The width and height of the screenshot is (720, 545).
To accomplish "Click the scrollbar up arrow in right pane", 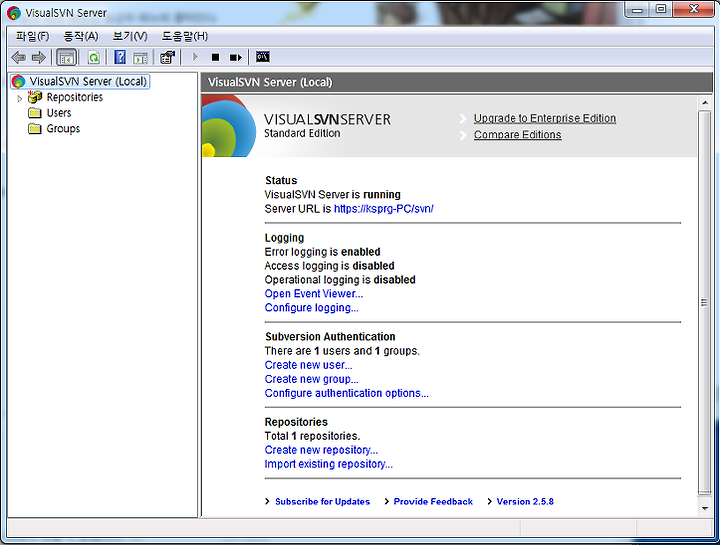I will click(704, 103).
